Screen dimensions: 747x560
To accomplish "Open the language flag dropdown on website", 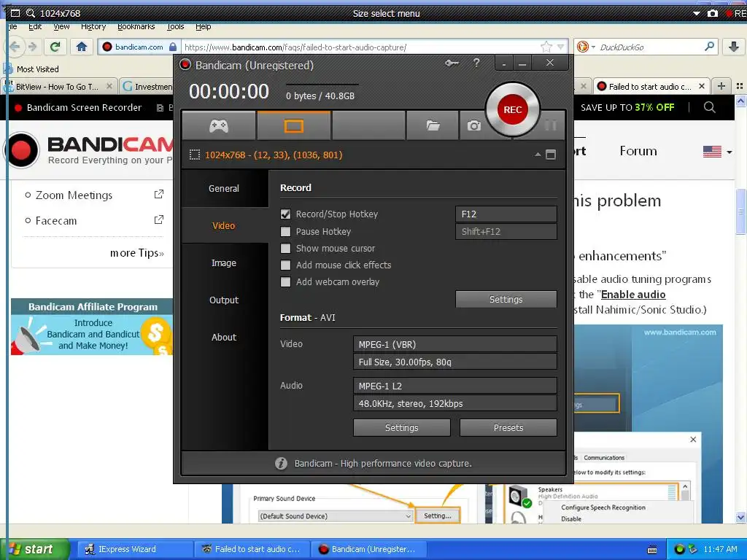I will click(718, 152).
